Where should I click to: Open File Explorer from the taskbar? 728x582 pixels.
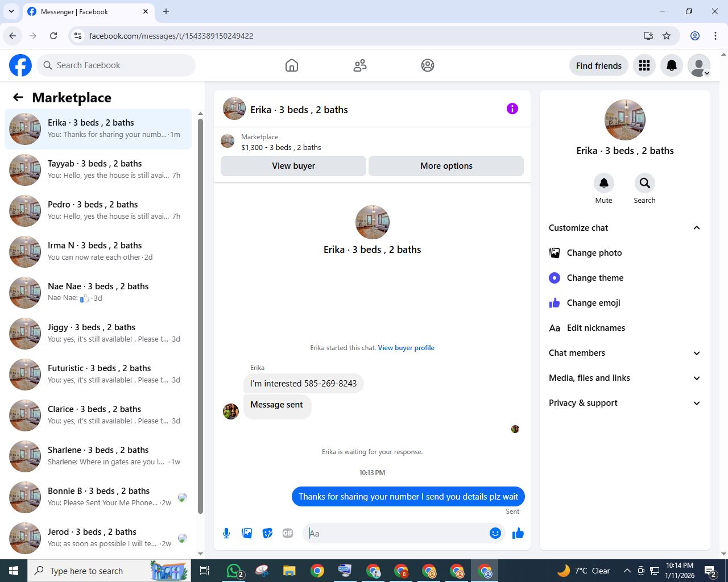[x=289, y=571]
